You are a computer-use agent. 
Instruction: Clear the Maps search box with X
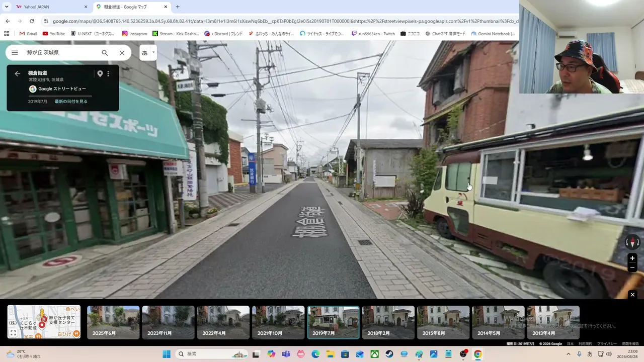pyautogui.click(x=122, y=53)
